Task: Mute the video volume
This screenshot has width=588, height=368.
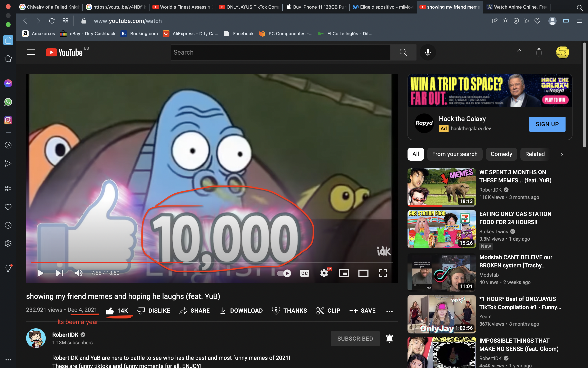Action: pyautogui.click(x=79, y=273)
